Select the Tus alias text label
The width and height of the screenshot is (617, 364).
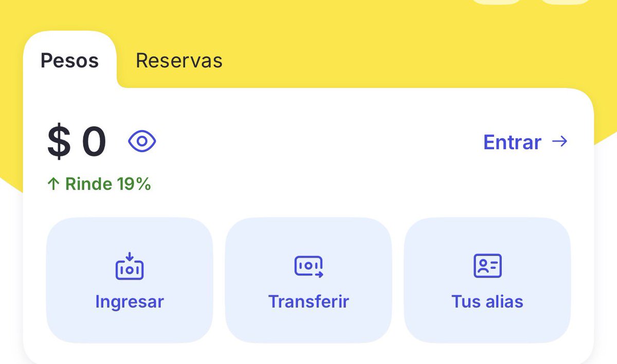(487, 301)
